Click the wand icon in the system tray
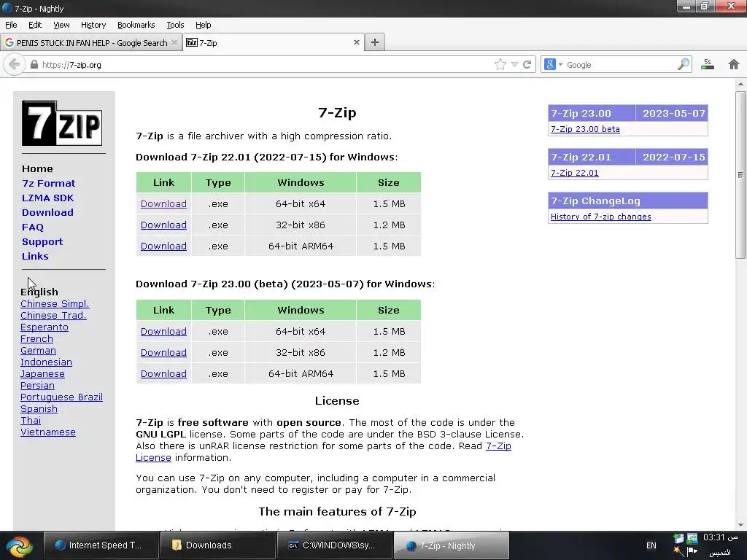 pos(678,552)
